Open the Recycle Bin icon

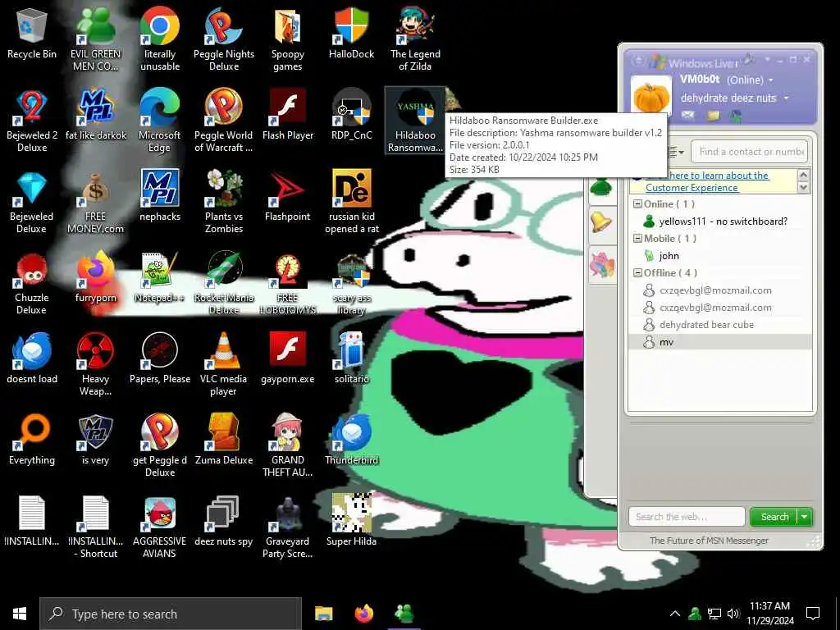click(32, 32)
